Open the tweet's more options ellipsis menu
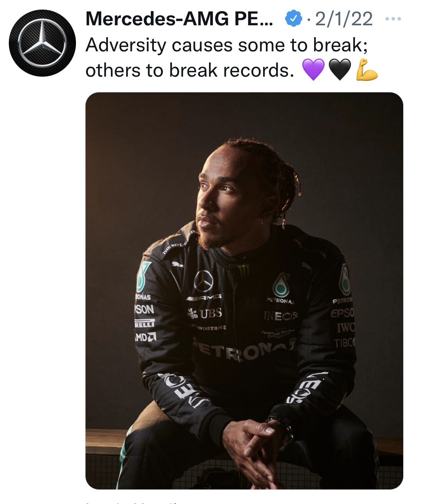 point(393,18)
